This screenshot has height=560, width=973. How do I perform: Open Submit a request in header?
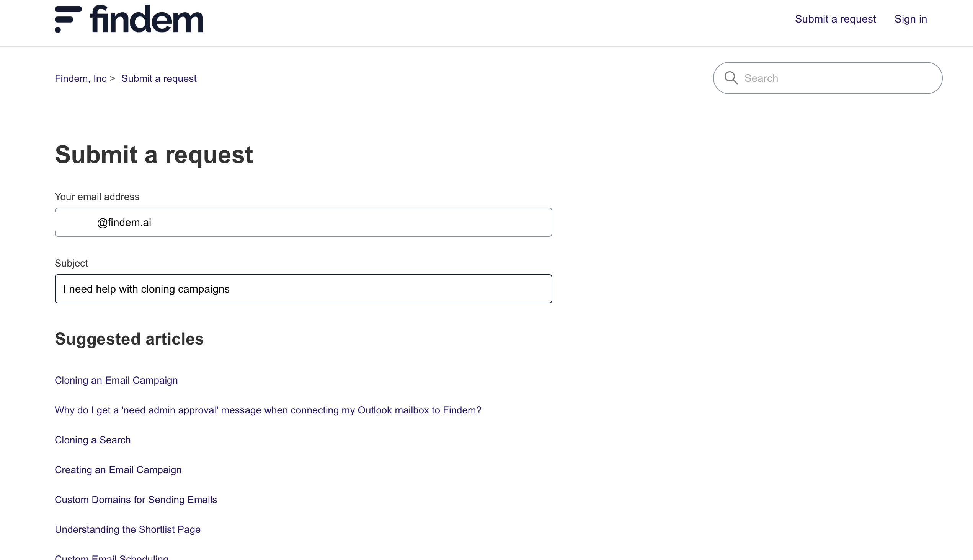[835, 19]
